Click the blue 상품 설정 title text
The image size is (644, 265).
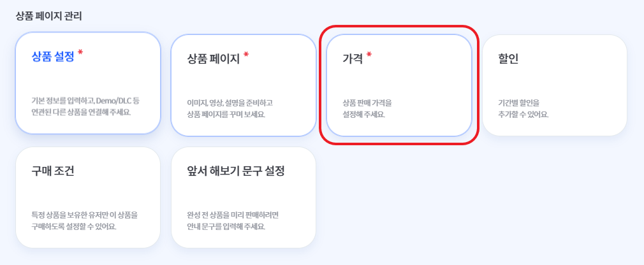click(x=53, y=57)
